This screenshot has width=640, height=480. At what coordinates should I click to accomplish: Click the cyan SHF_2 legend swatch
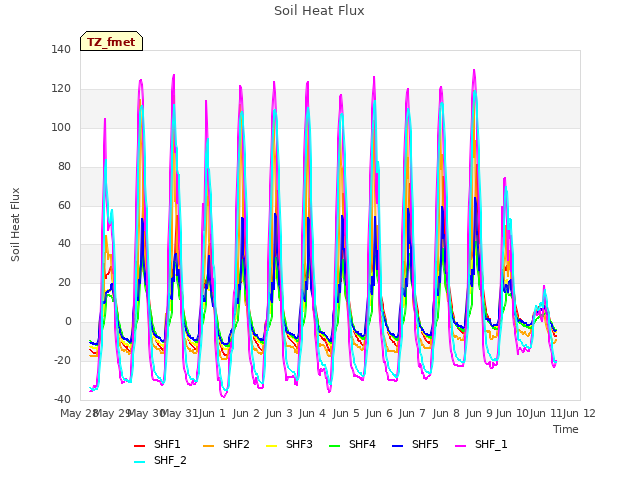140,462
